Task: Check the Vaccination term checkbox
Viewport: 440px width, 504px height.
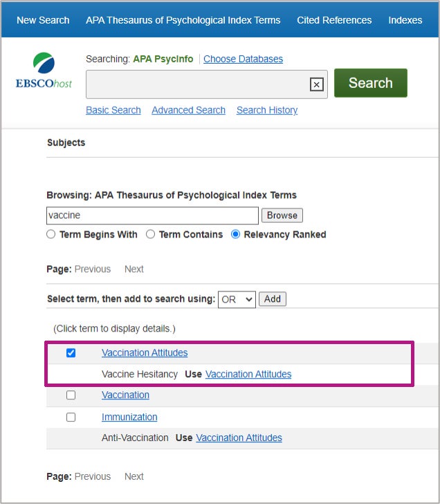Action: tap(71, 395)
